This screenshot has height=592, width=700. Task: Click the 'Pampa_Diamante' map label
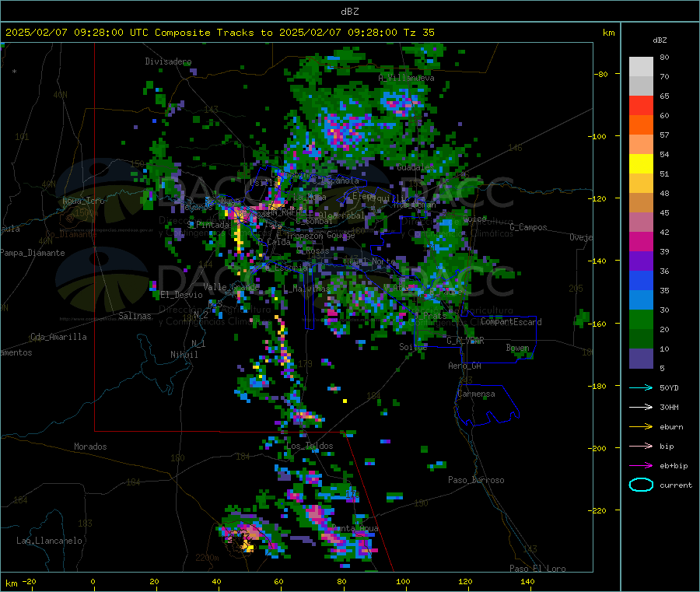[x=33, y=253]
